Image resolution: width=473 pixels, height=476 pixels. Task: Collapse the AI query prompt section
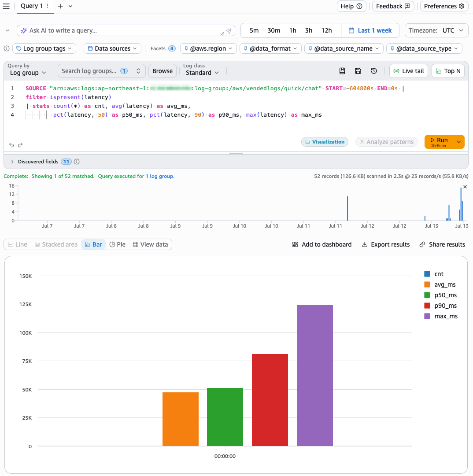click(x=7, y=30)
